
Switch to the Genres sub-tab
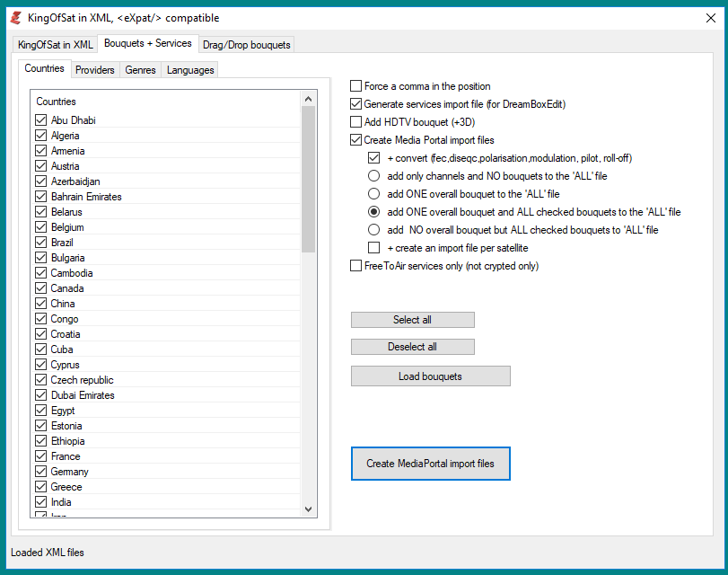(x=140, y=70)
